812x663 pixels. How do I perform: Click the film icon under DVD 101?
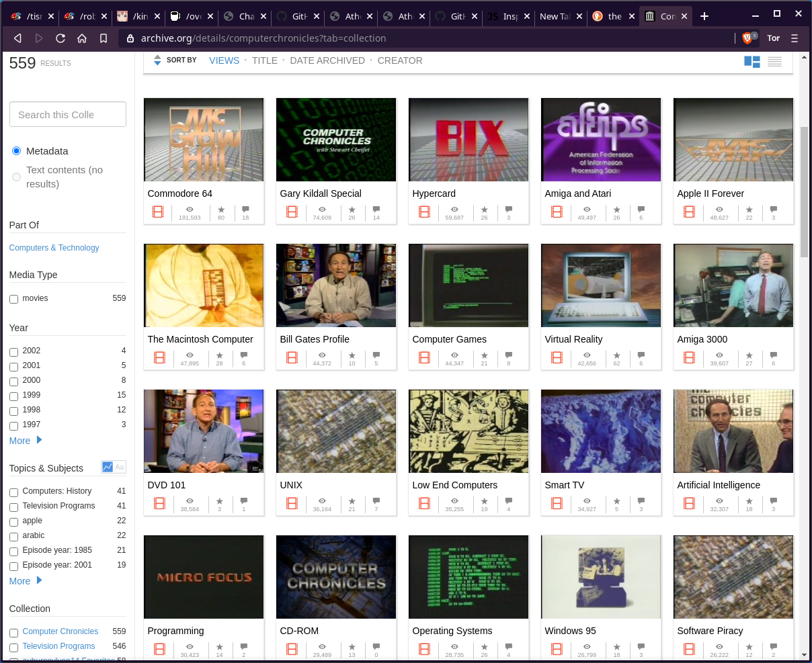coord(160,504)
